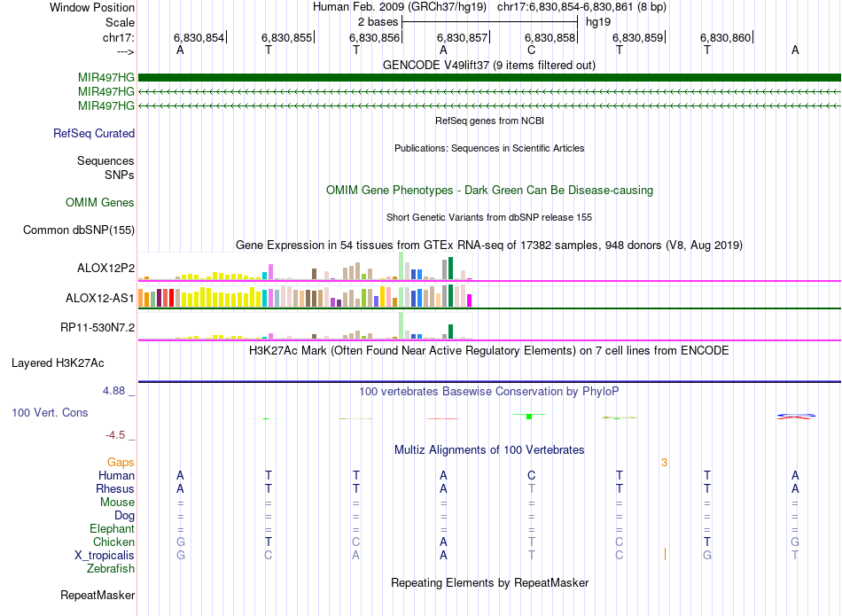This screenshot has height=616, width=842.
Task: Click the ALOX12-AS1 expression row label
Action: (100, 298)
